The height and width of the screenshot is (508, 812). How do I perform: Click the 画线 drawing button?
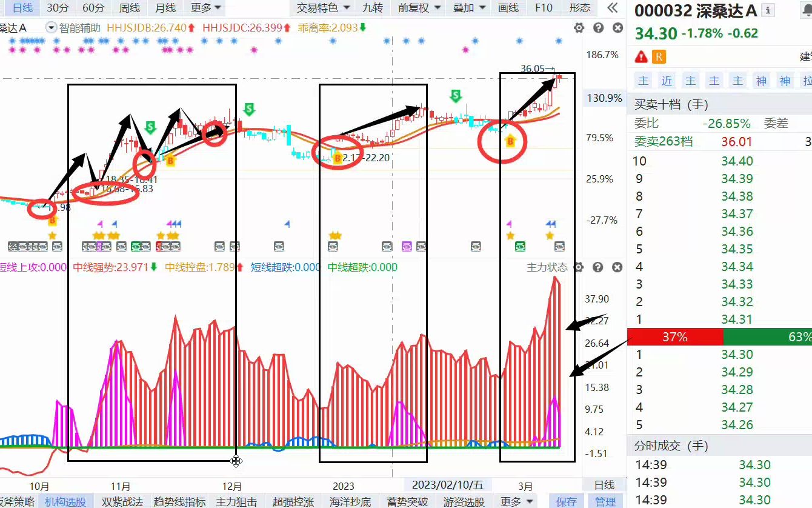pyautogui.click(x=508, y=8)
